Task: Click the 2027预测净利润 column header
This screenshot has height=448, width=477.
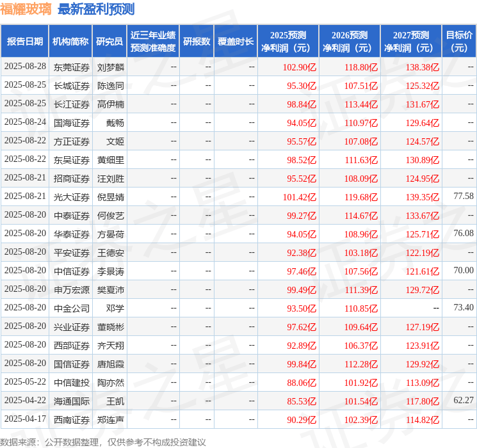Action: tap(410, 42)
